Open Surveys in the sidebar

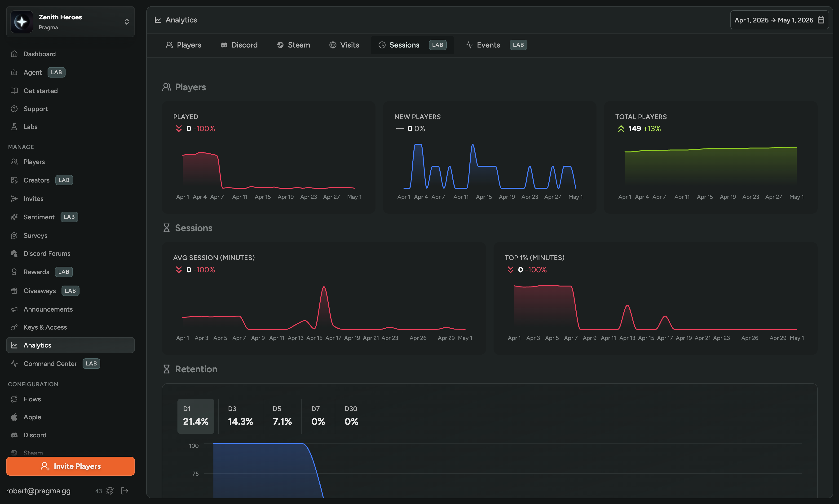70,235
